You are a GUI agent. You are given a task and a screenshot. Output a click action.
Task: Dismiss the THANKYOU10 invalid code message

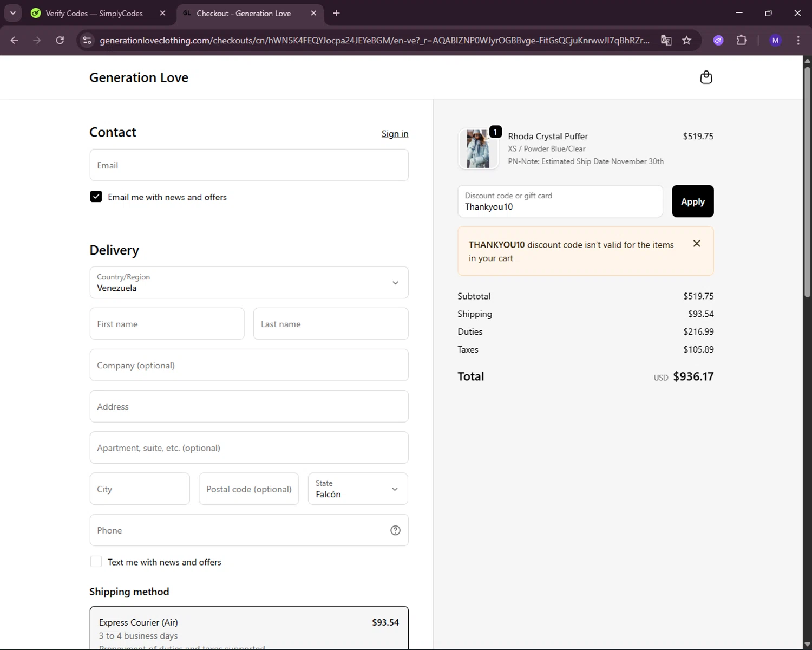[x=697, y=244]
